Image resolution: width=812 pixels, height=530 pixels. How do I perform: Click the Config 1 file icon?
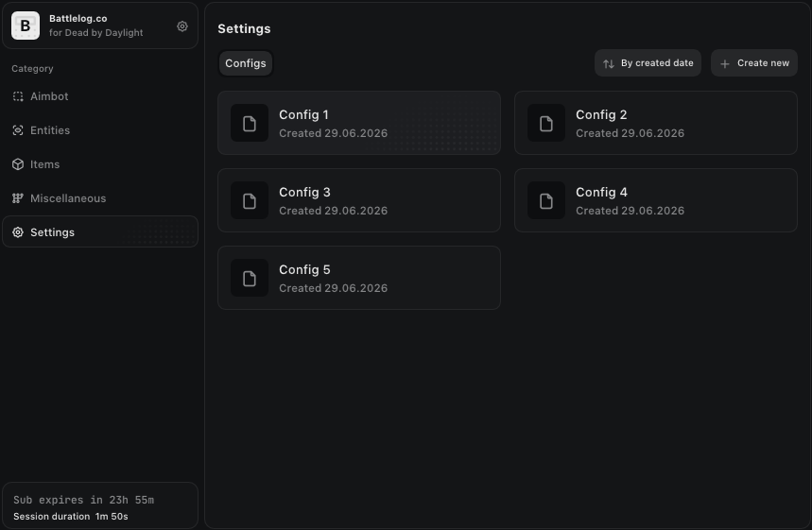point(250,123)
